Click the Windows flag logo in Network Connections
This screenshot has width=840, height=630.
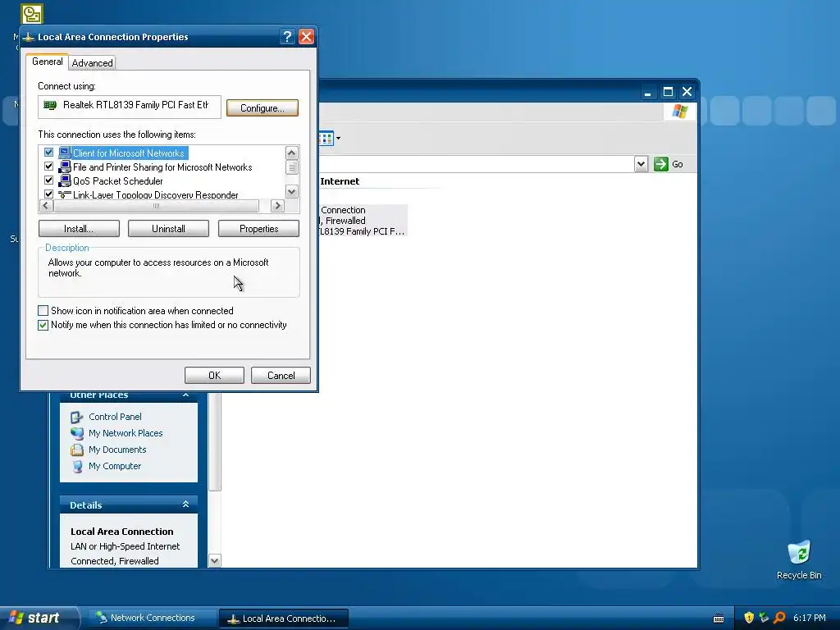click(680, 111)
